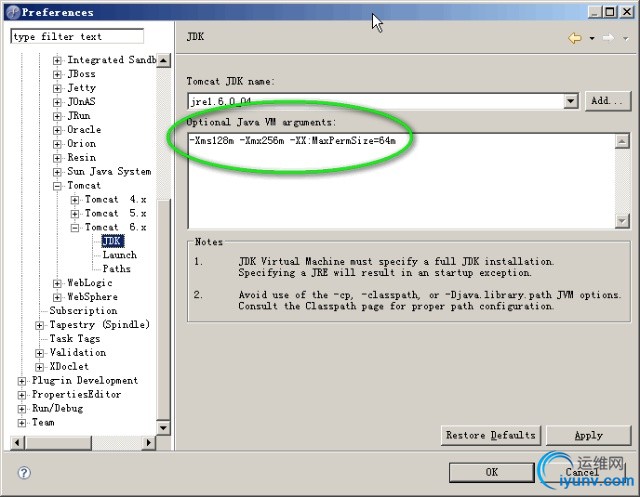This screenshot has height=497, width=640.
Task: Click the Cancel button
Action: tap(582, 473)
